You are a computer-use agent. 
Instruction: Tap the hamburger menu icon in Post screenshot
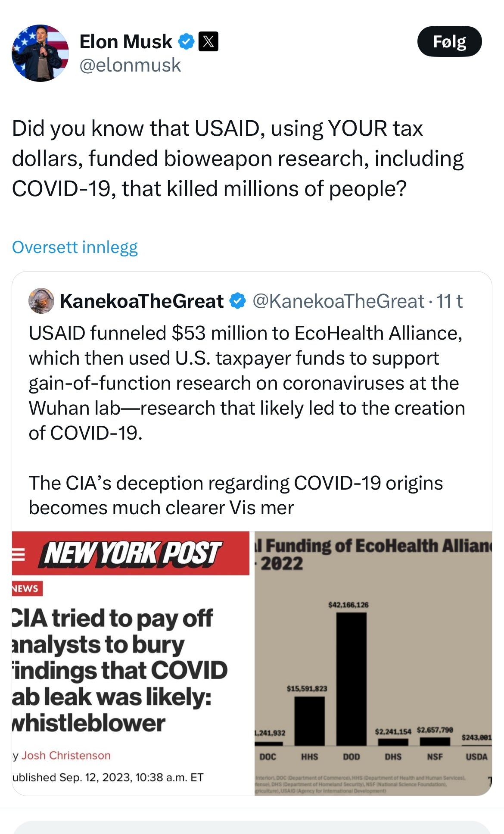(x=18, y=554)
